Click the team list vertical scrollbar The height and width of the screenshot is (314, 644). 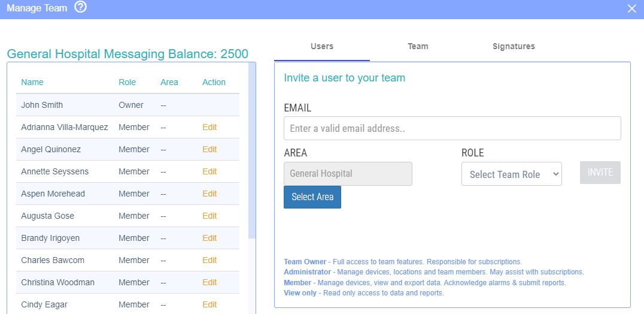[252, 150]
